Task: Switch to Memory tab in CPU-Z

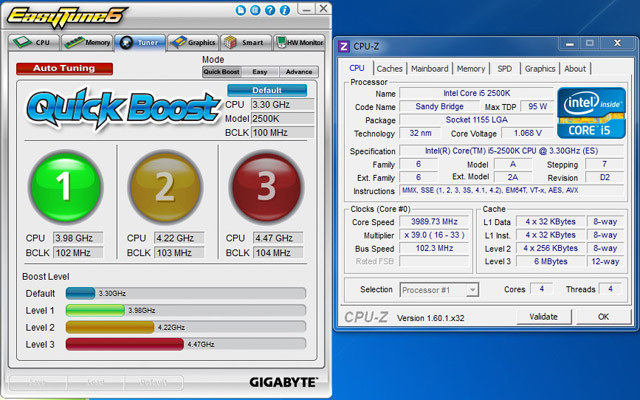Action: point(471,69)
